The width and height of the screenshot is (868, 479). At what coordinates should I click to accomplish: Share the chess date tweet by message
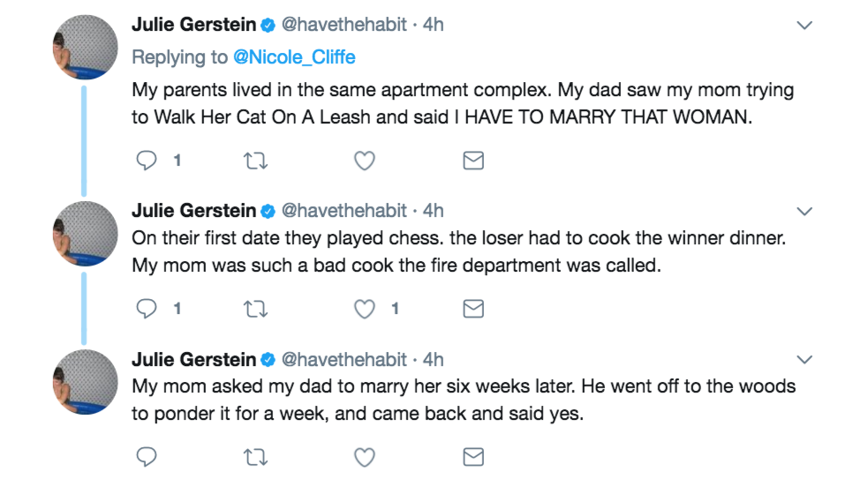[473, 309]
